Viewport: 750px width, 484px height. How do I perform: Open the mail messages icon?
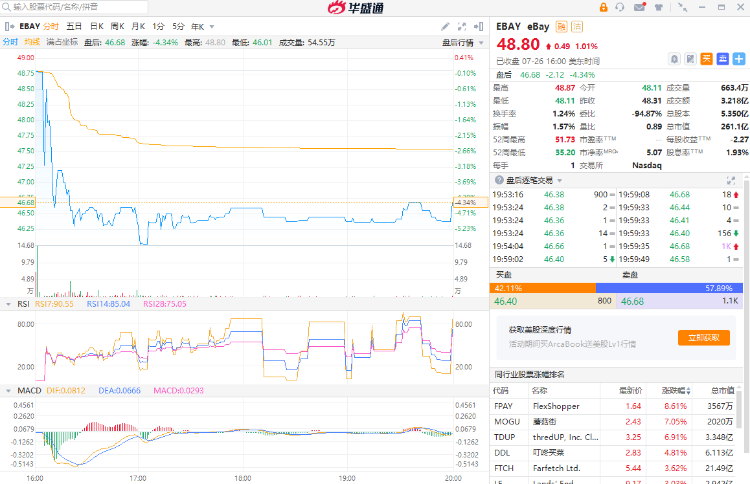(640, 7)
